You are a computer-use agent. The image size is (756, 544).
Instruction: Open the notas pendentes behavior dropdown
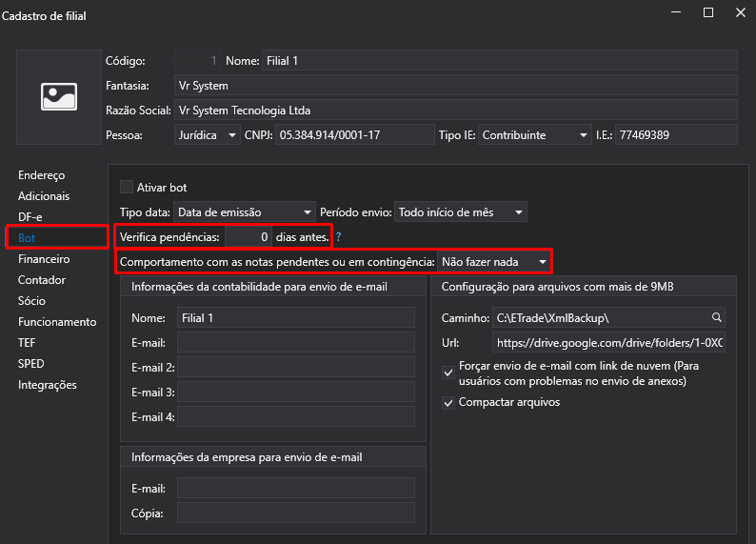(x=494, y=262)
